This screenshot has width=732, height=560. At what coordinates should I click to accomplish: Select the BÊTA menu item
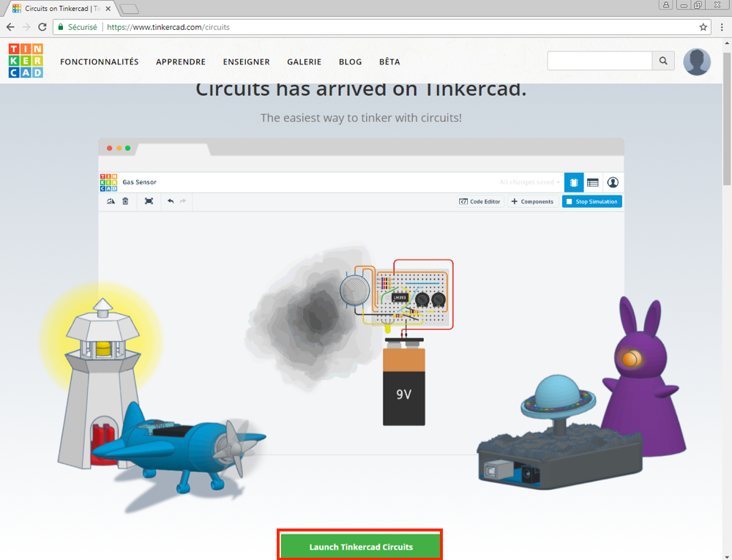(389, 61)
